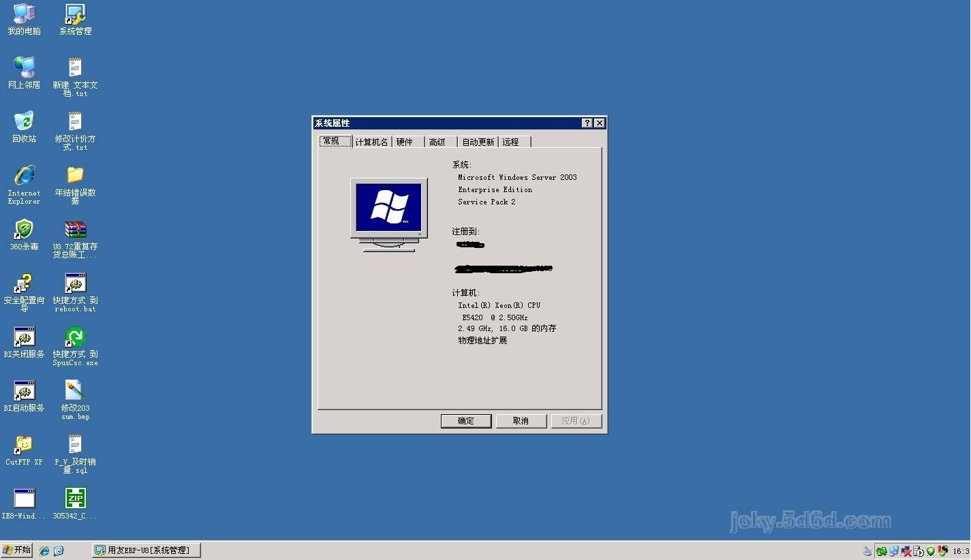Switch to the 高级 tab
Image resolution: width=971 pixels, height=560 pixels.
click(x=440, y=142)
